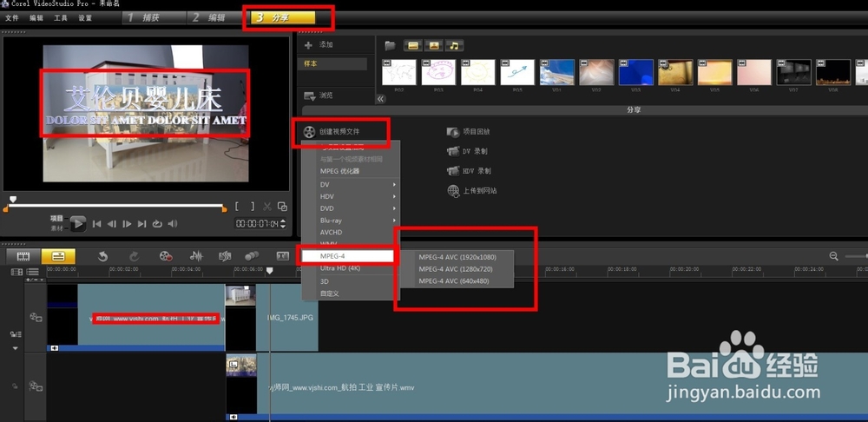
Task: Switch to storyboard view
Action: coord(23,256)
